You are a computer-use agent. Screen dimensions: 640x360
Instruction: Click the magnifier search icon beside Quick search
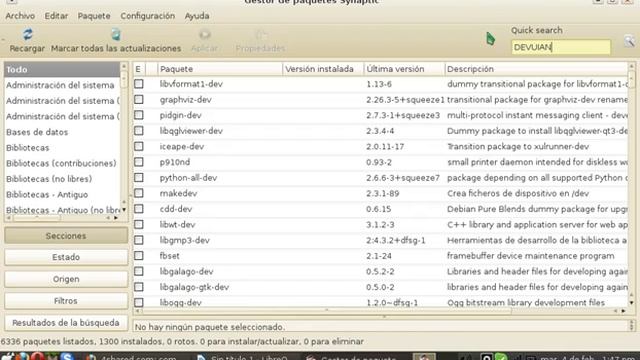coord(629,41)
